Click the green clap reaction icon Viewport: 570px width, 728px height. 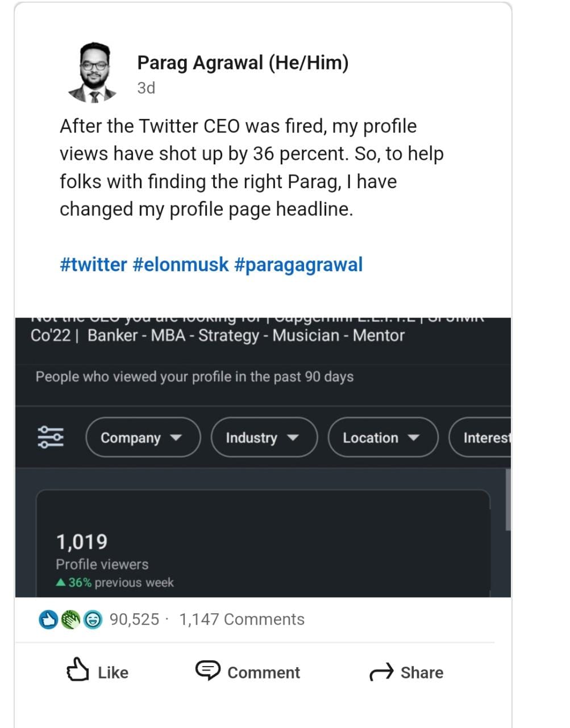click(x=69, y=619)
